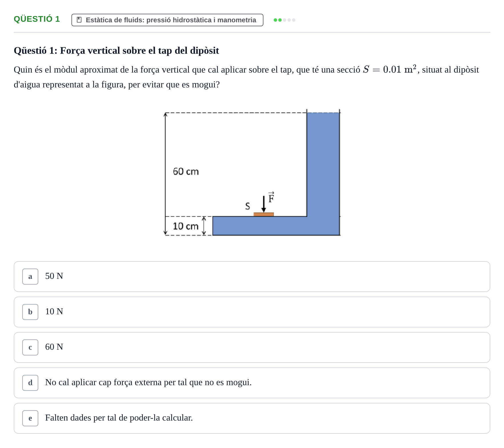Click the letter 'b' answer badge

point(30,312)
